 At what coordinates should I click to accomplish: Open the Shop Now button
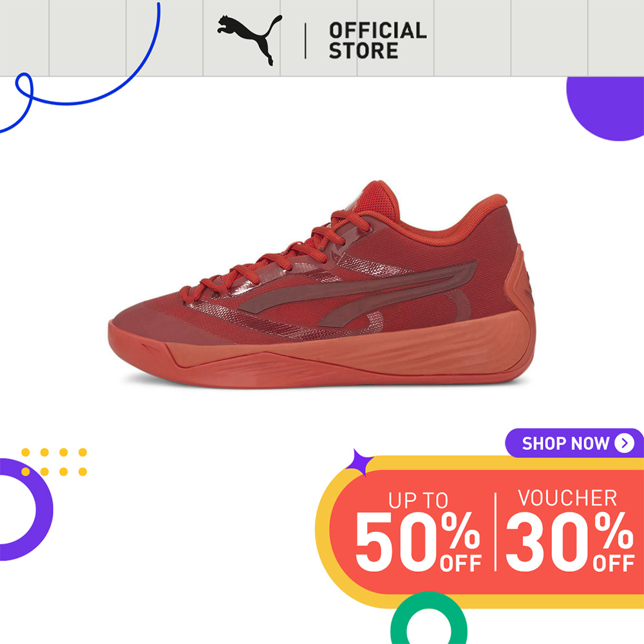[574, 443]
